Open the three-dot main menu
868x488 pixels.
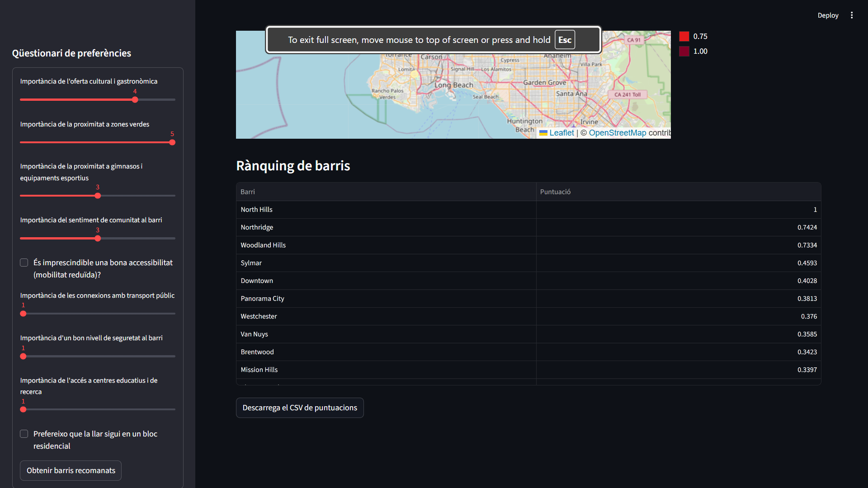(852, 15)
